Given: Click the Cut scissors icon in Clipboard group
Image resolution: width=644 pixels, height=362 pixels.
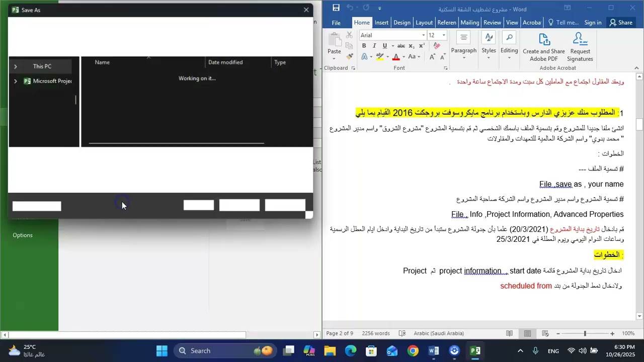Looking at the screenshot, I should coord(349,35).
